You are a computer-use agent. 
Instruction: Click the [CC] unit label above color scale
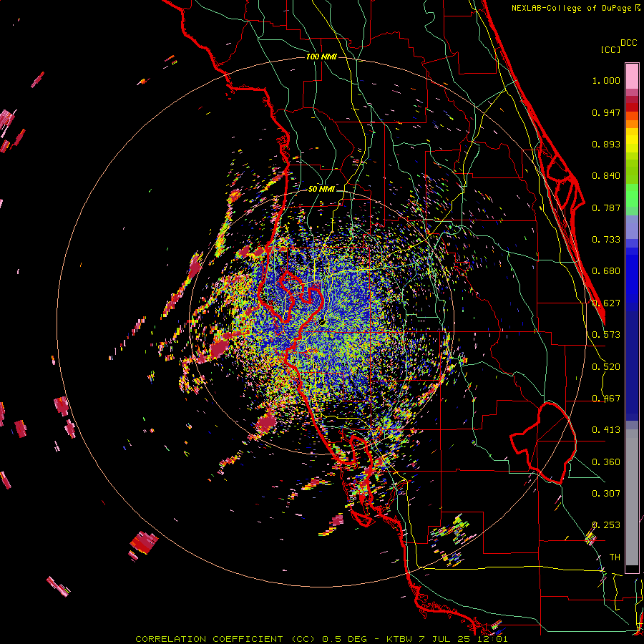point(610,49)
